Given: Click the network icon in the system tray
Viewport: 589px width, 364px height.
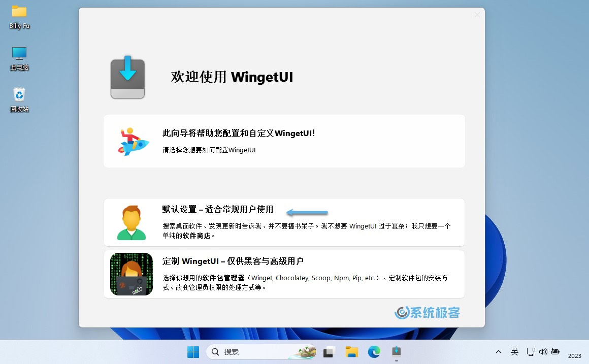Looking at the screenshot, I should 531,351.
